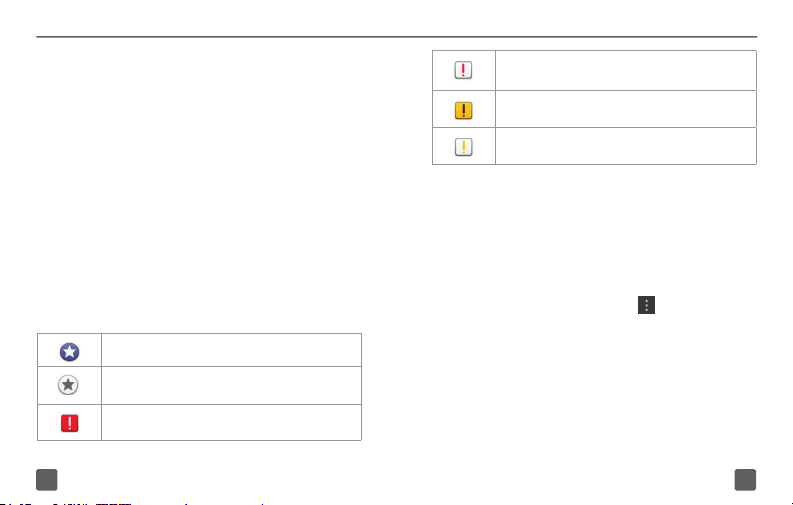The height and width of the screenshot is (505, 793).
Task: Select the blank cell next to solid red exclamation
Action: [x=231, y=423]
